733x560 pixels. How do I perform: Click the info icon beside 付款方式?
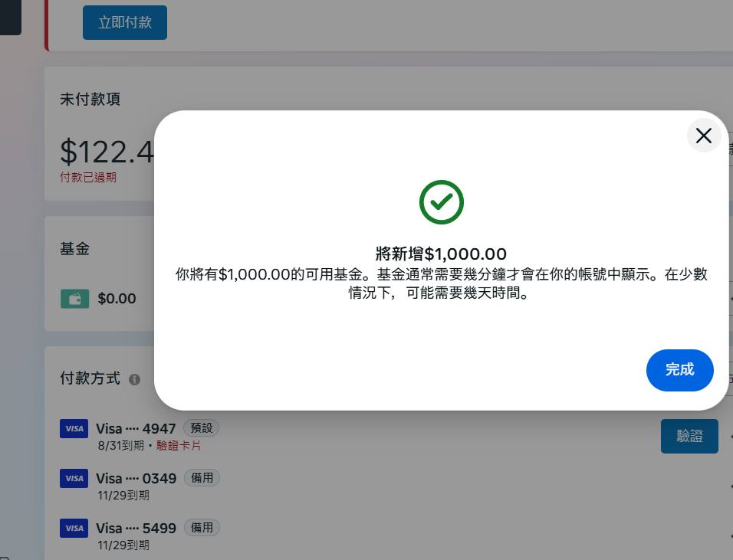tap(135, 379)
